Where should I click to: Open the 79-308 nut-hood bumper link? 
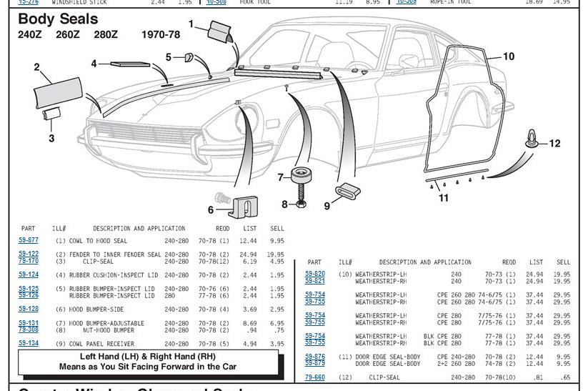click(x=29, y=330)
